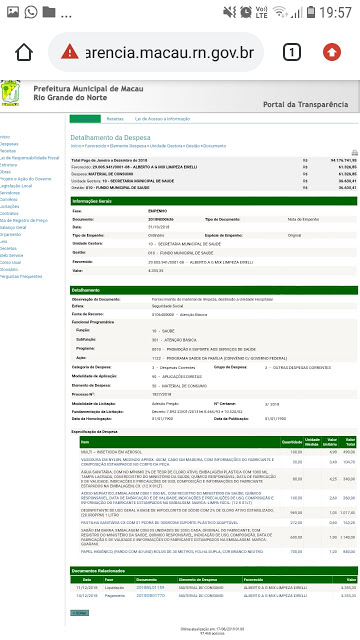Select the Pastilha Sanitária item row
The height and width of the screenshot is (640, 360).
coord(218,522)
